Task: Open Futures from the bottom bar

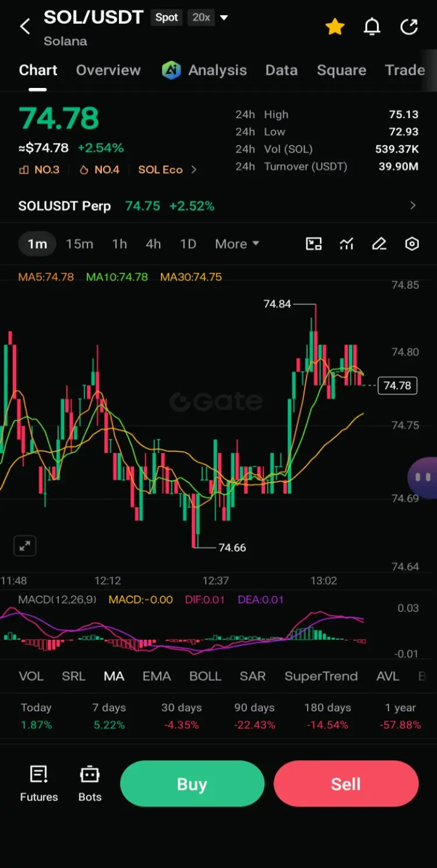Action: pyautogui.click(x=39, y=784)
